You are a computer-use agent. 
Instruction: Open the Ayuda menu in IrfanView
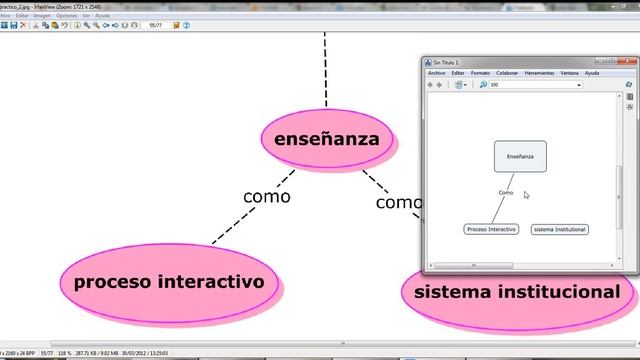click(102, 16)
